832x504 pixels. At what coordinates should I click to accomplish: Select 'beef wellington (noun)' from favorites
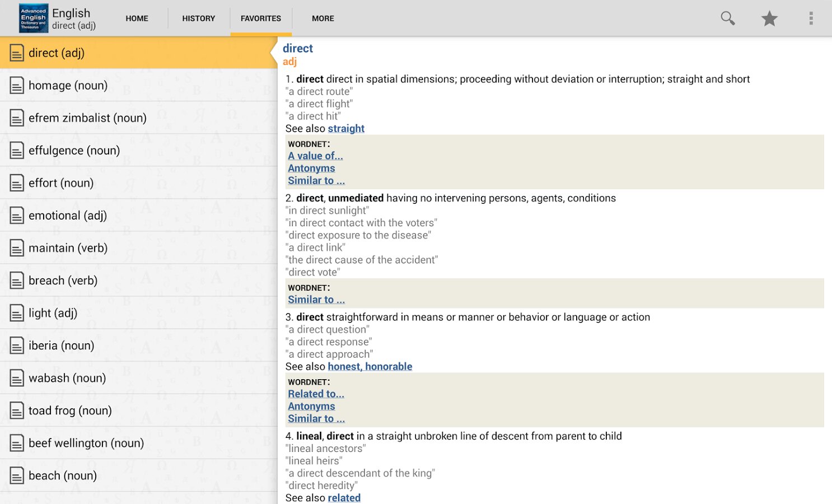click(86, 443)
